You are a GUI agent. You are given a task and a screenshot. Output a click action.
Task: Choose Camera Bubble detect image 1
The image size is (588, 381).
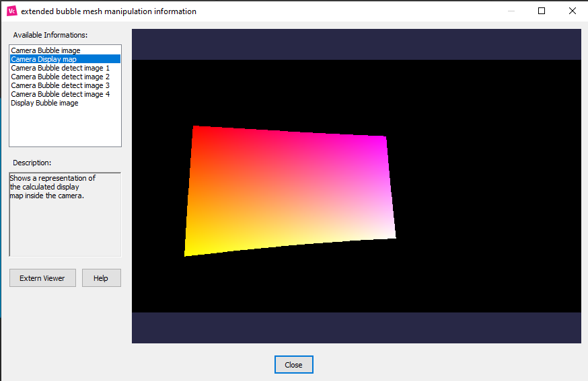point(60,68)
